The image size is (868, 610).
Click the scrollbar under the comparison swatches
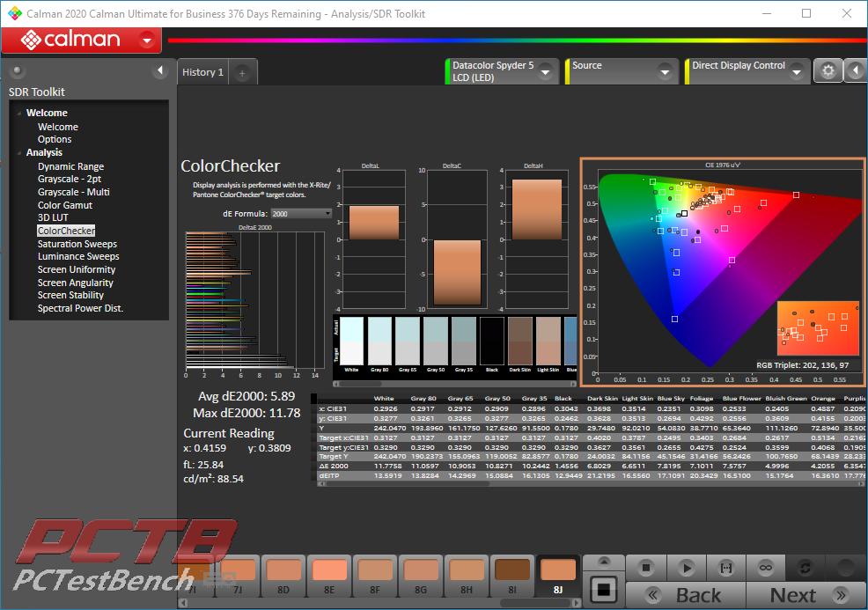454,384
